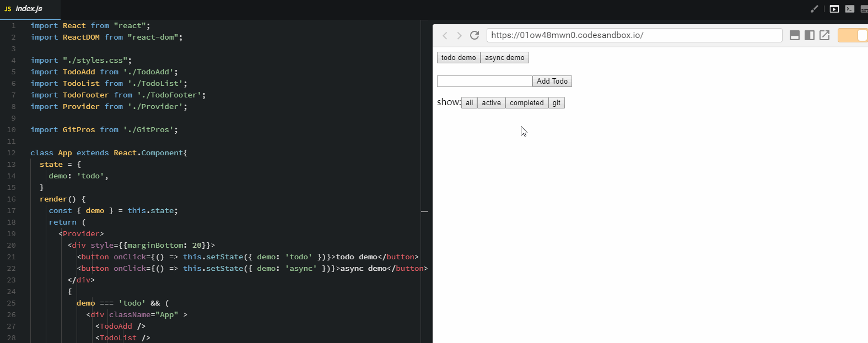
Task: Go back in the preview browser
Action: [x=445, y=35]
